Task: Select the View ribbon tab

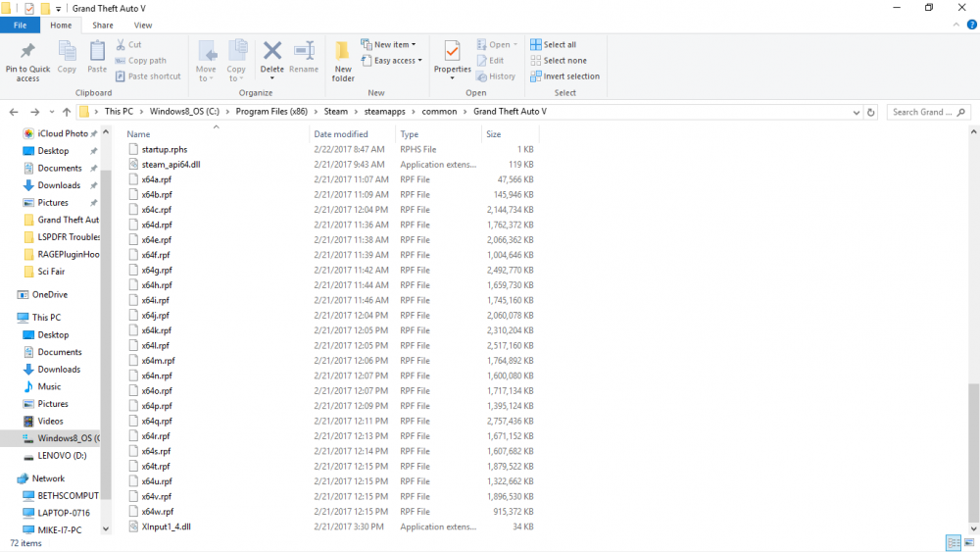Action: point(142,25)
